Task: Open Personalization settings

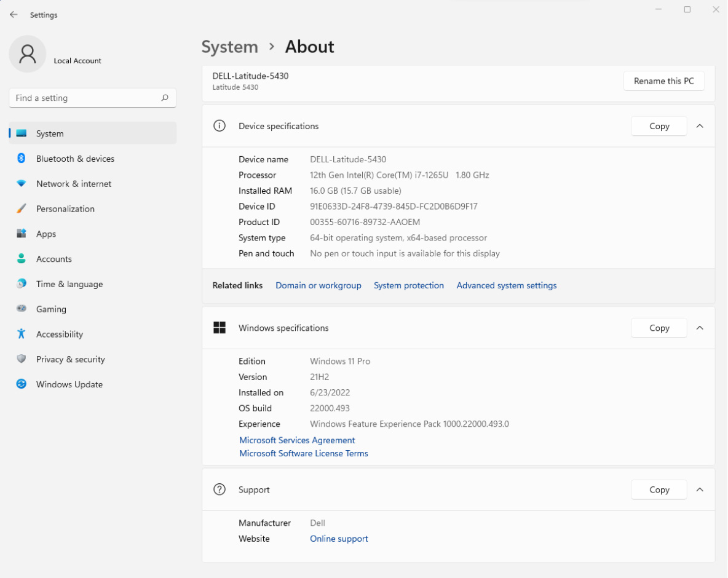Action: tap(92, 209)
